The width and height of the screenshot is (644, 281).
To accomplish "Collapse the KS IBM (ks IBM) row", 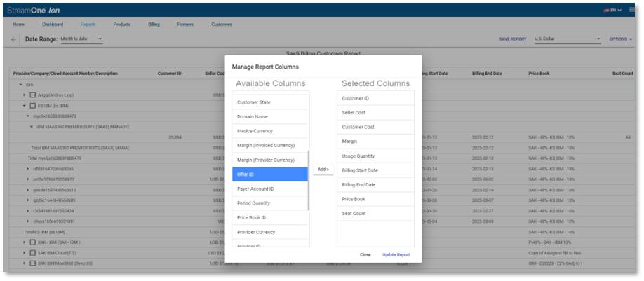I will pos(25,106).
